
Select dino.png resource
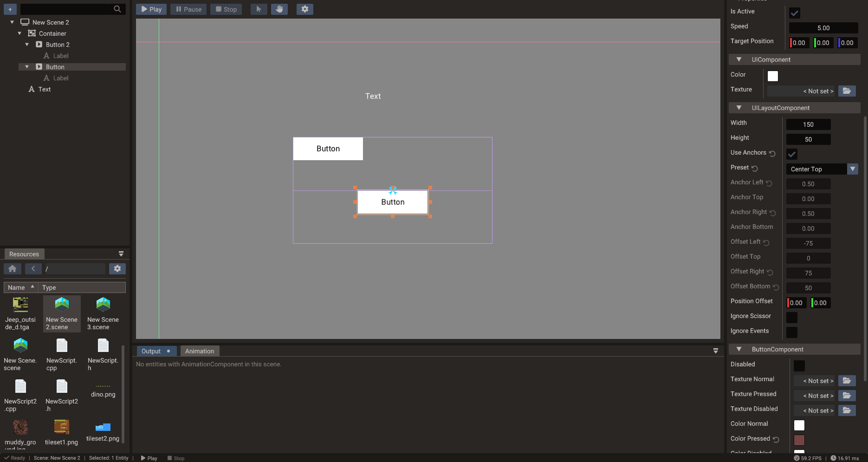point(103,390)
